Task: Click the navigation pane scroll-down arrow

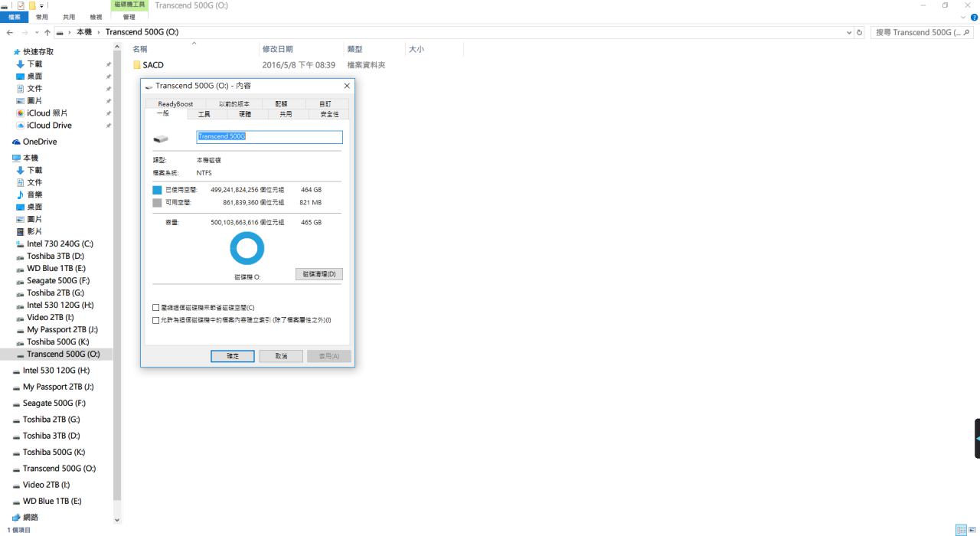Action: pos(117,520)
